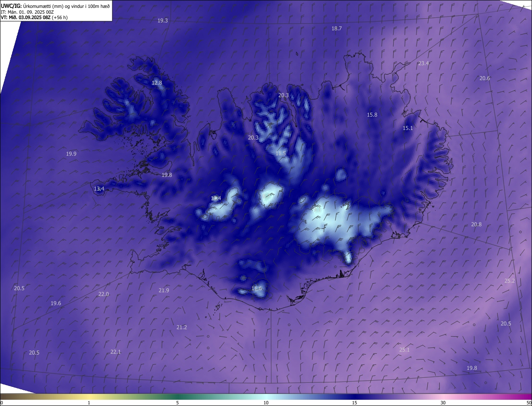532x406 pixels.
Task: Select the 19.6 value label
Action: pyautogui.click(x=56, y=303)
